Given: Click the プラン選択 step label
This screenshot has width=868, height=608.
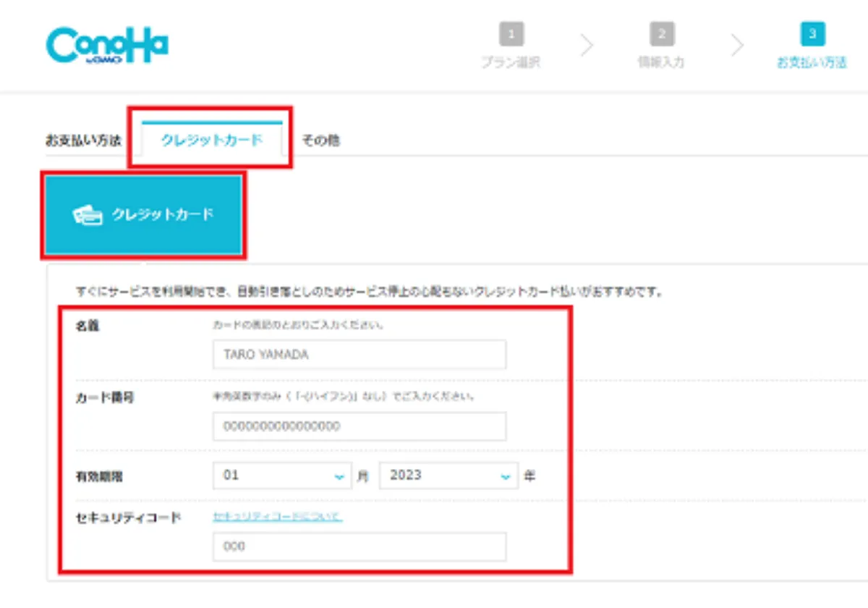Looking at the screenshot, I should click(511, 63).
